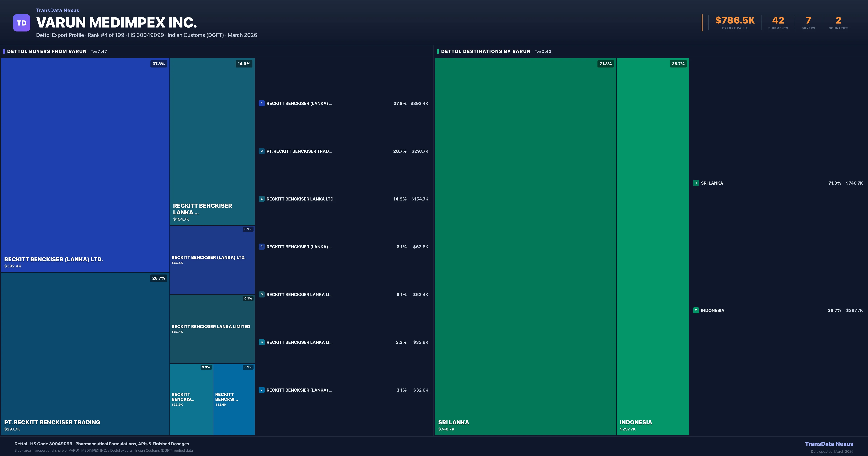Click the $32.6K Reckitt Bencksi block
This screenshot has width=868, height=456.
pyautogui.click(x=234, y=399)
